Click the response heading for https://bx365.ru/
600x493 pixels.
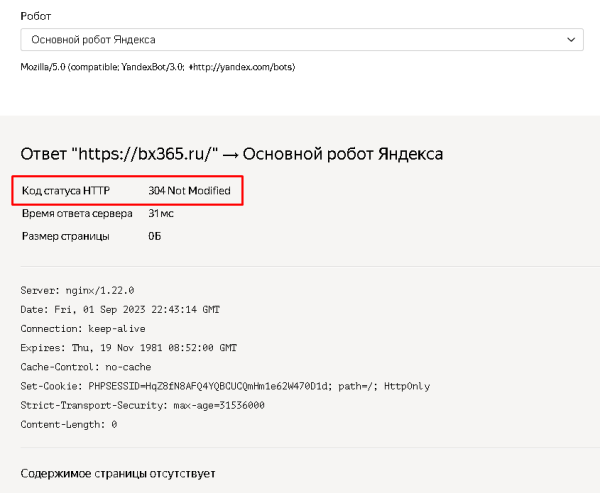[232, 154]
